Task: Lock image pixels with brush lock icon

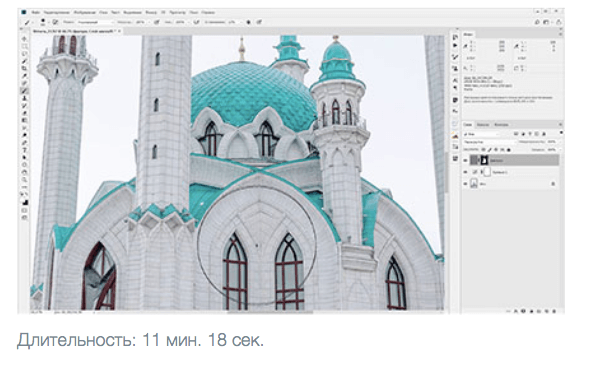Action: [x=491, y=150]
